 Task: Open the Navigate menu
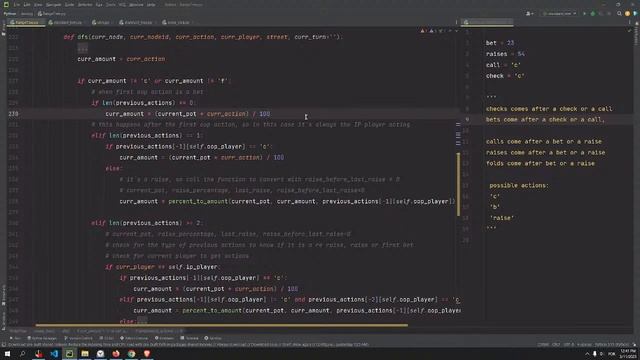(x=53, y=4)
